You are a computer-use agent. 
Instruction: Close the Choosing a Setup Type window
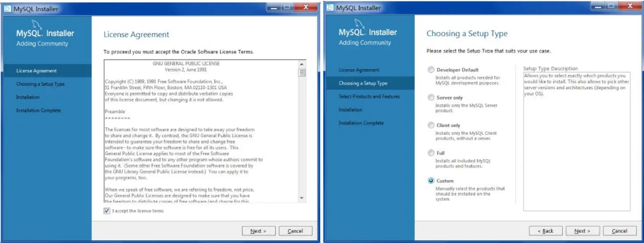630,6
